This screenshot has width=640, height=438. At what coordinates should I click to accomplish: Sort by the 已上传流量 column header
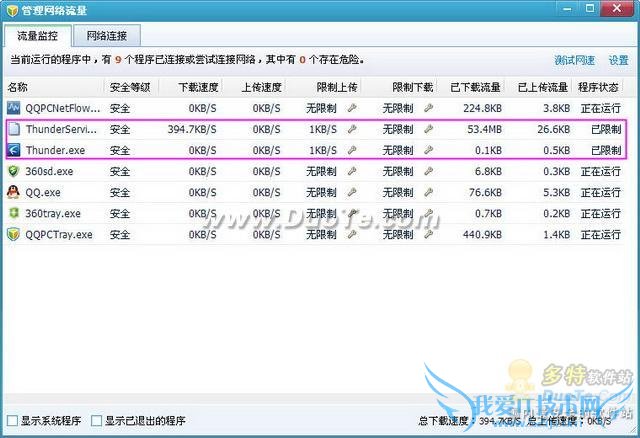(x=539, y=87)
